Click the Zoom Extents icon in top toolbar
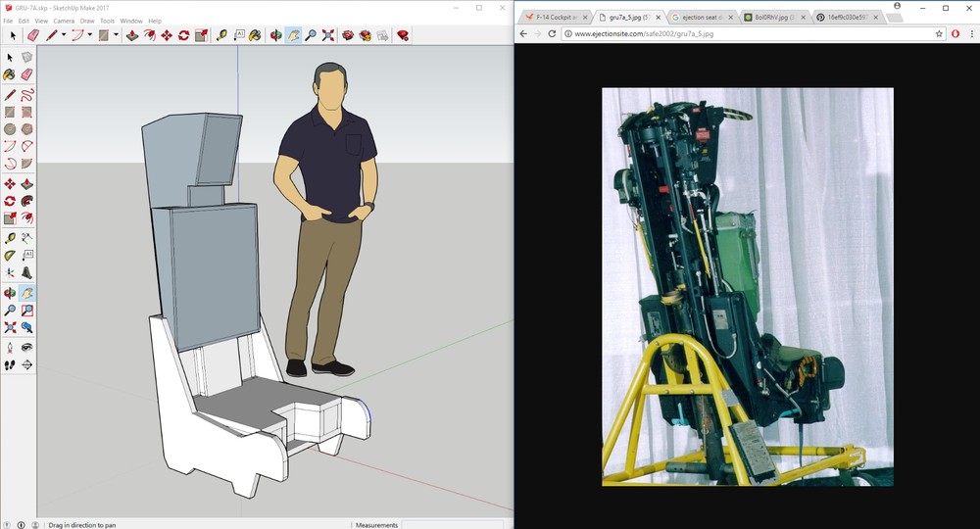 tap(327, 35)
